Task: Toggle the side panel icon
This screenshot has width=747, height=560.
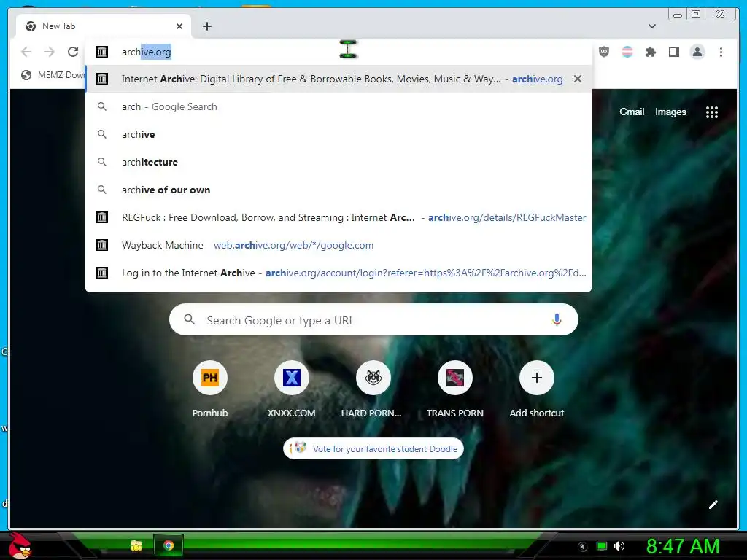Action: coord(673,52)
